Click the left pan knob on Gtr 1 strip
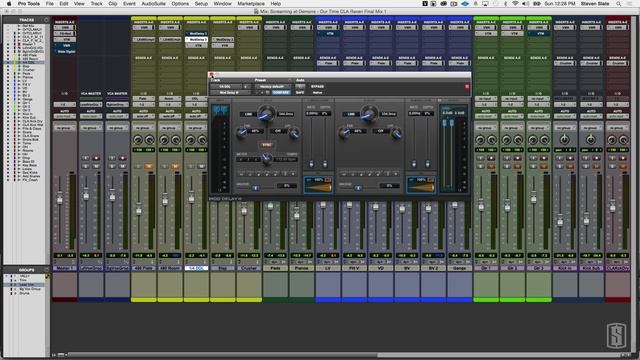The image size is (640, 360). click(480, 140)
